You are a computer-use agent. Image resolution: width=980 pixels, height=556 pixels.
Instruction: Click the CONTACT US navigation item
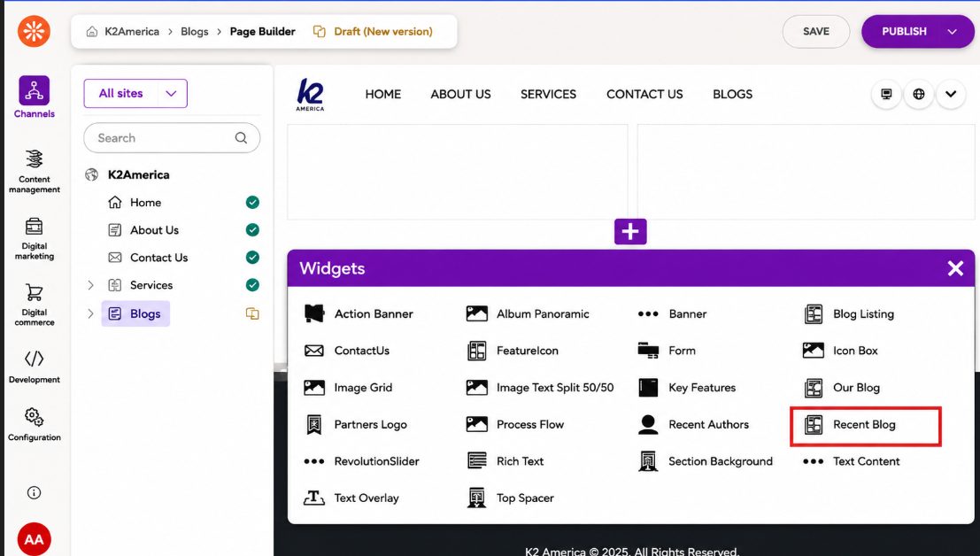click(x=644, y=95)
